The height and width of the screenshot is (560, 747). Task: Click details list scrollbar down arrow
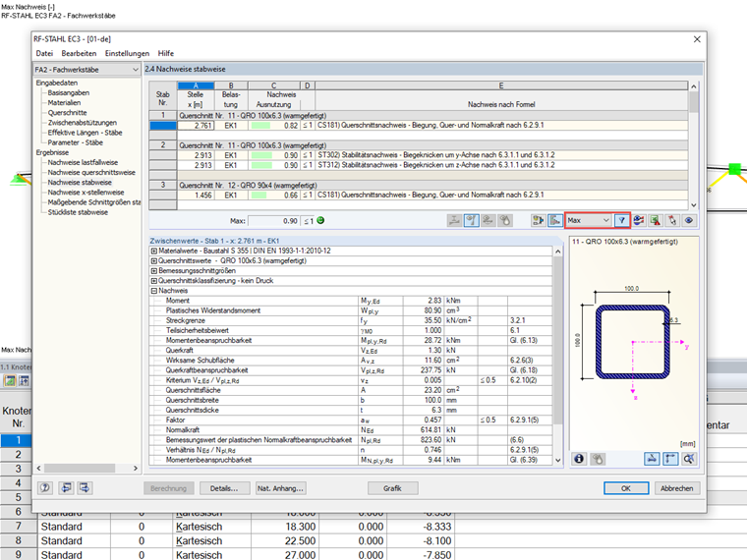point(558,460)
